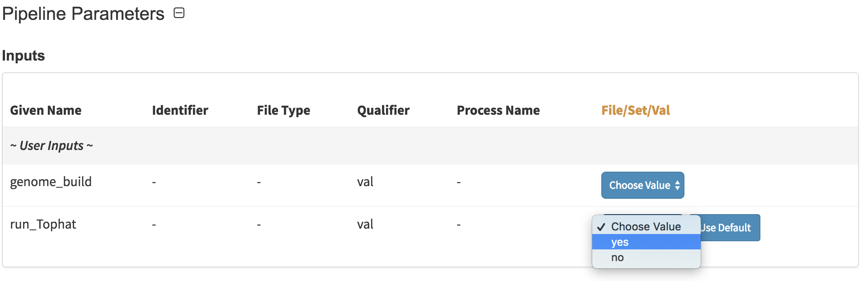Open the genome_build Choose Value dropdown
868x281 pixels.
pos(642,185)
